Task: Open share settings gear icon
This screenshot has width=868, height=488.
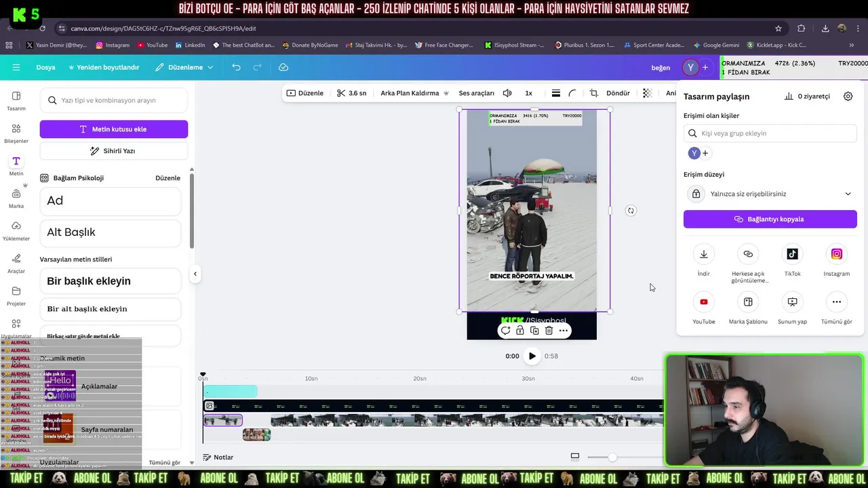Action: (848, 96)
